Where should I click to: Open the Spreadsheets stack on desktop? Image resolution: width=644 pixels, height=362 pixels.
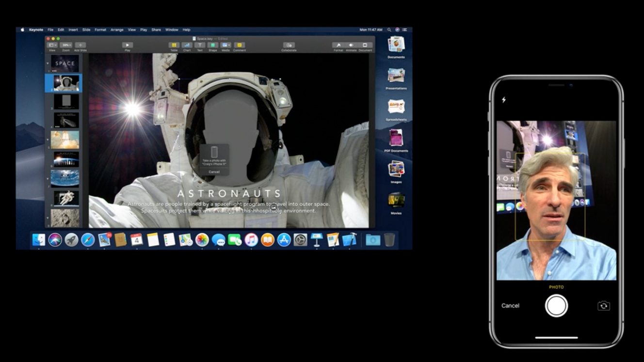(x=396, y=107)
